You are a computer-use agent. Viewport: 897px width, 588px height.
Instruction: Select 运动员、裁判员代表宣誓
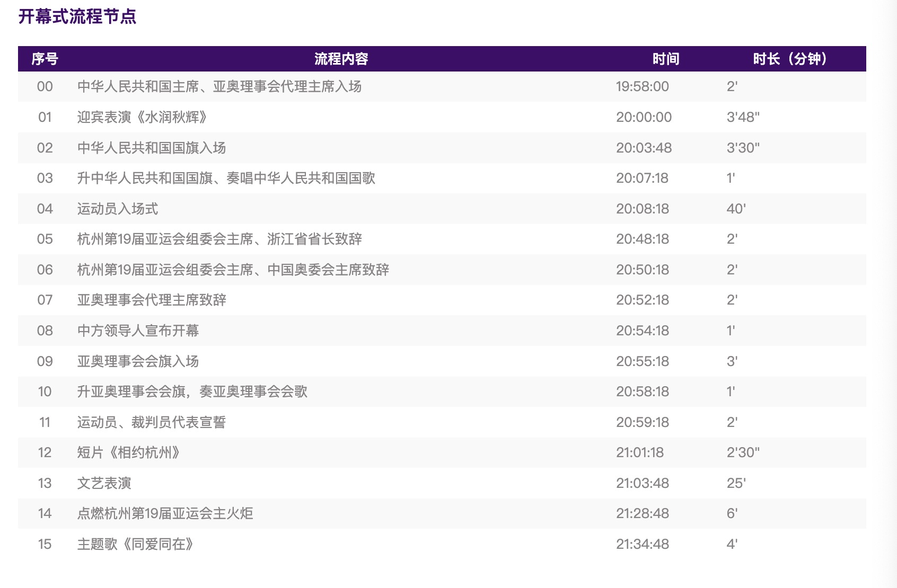(152, 422)
